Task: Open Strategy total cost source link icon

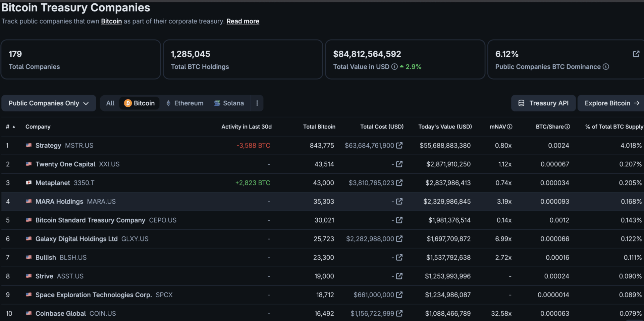Action: [399, 146]
